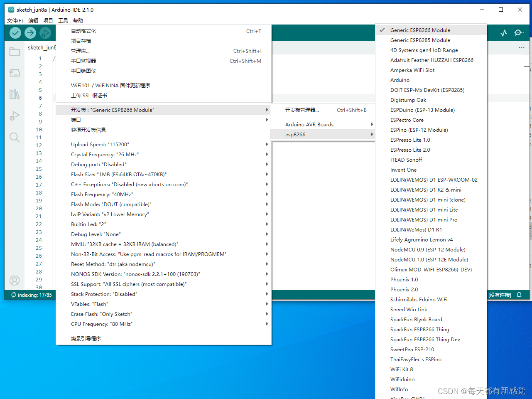The height and width of the screenshot is (399, 532).
Task: Open the Library Manager sidebar icon
Action: click(x=15, y=94)
